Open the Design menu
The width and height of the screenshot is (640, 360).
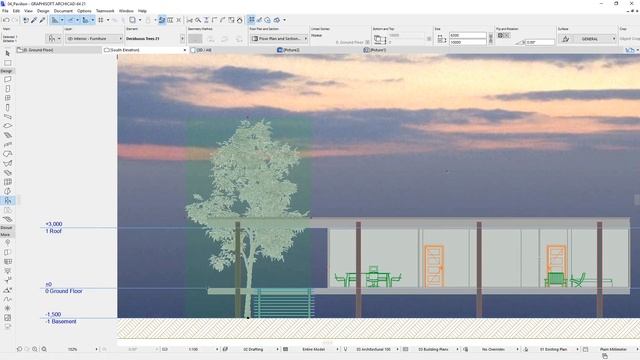point(43,11)
